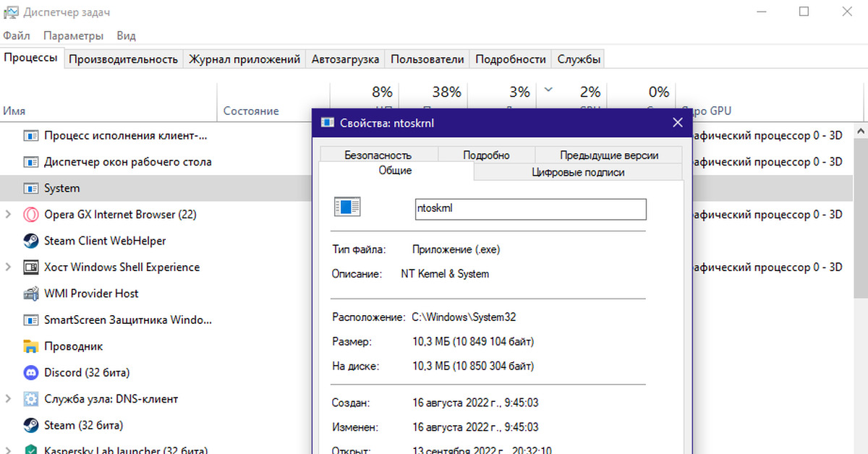Select the Проводник process icon
Image resolution: width=868 pixels, height=454 pixels.
(x=30, y=346)
